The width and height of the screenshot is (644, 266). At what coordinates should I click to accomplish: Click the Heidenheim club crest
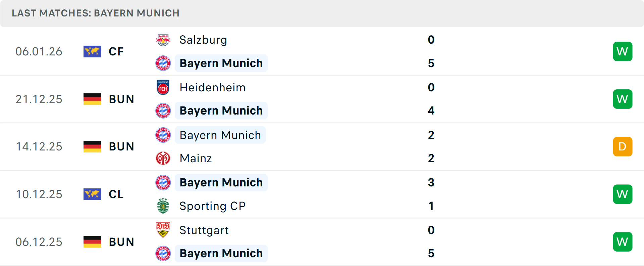tap(163, 88)
